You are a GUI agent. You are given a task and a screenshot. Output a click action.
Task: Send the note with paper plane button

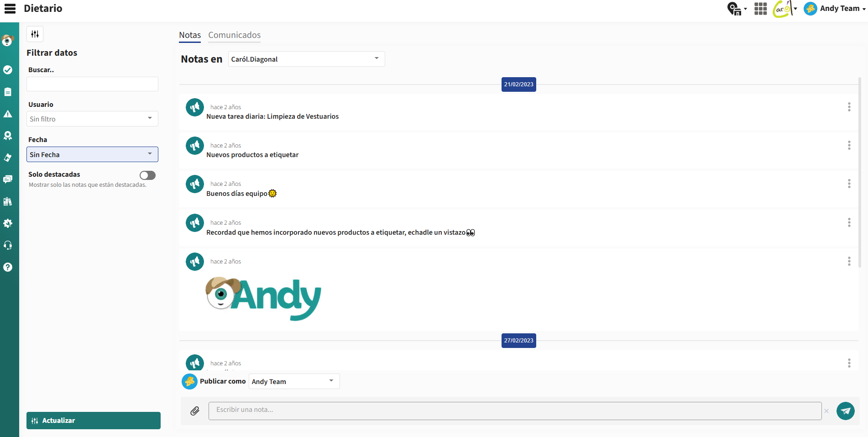click(x=845, y=411)
